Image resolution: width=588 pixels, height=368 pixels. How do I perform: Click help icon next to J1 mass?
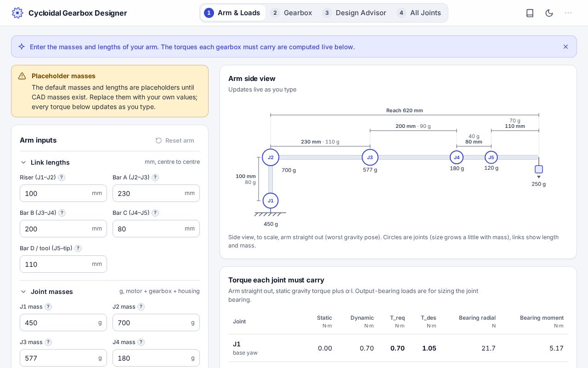[48, 307]
